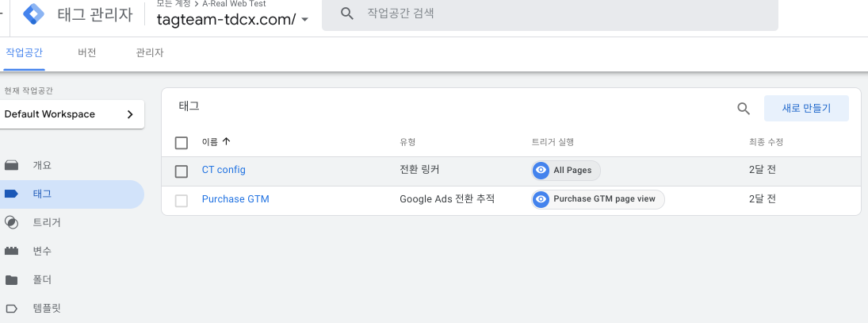The image size is (868, 323).
Task: Click the 트리거 실행 column header
Action: point(553,142)
